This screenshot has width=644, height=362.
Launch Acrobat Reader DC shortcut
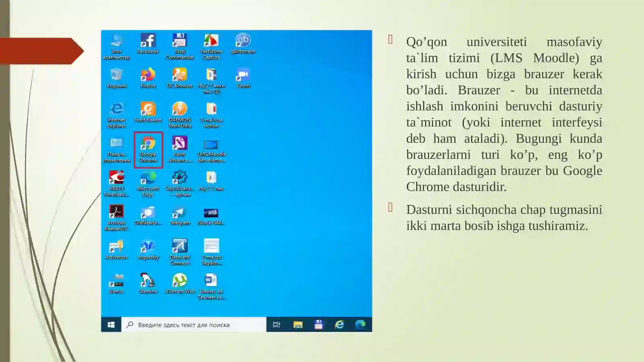pyautogui.click(x=116, y=217)
